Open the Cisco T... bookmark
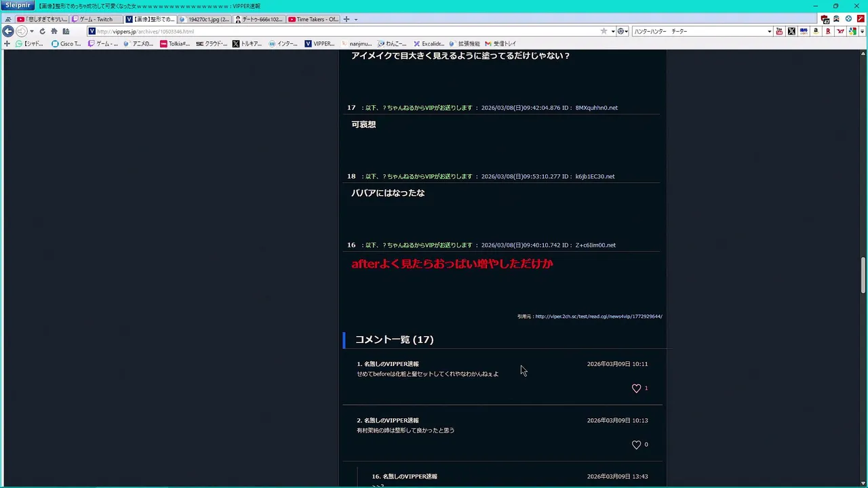The image size is (868, 488). [x=66, y=43]
